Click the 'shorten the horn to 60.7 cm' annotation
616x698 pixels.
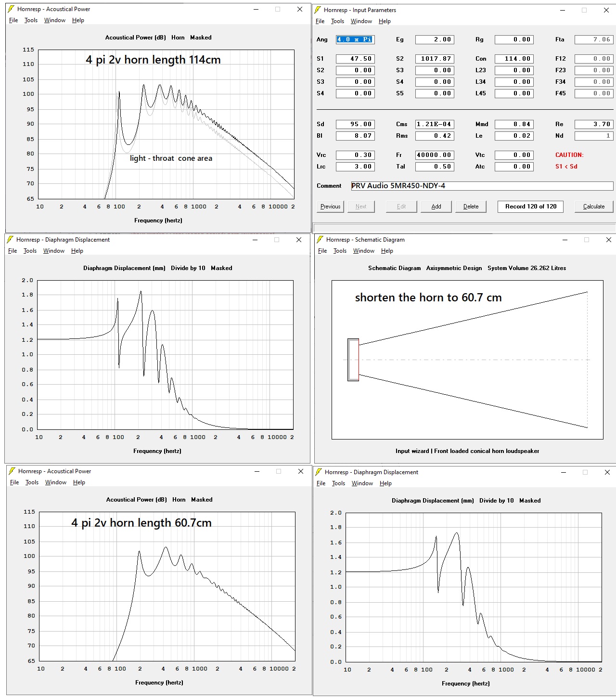click(428, 297)
